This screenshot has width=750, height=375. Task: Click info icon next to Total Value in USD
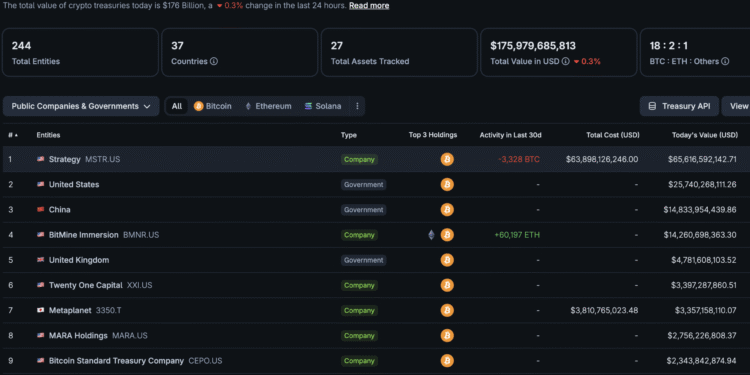pyautogui.click(x=565, y=61)
